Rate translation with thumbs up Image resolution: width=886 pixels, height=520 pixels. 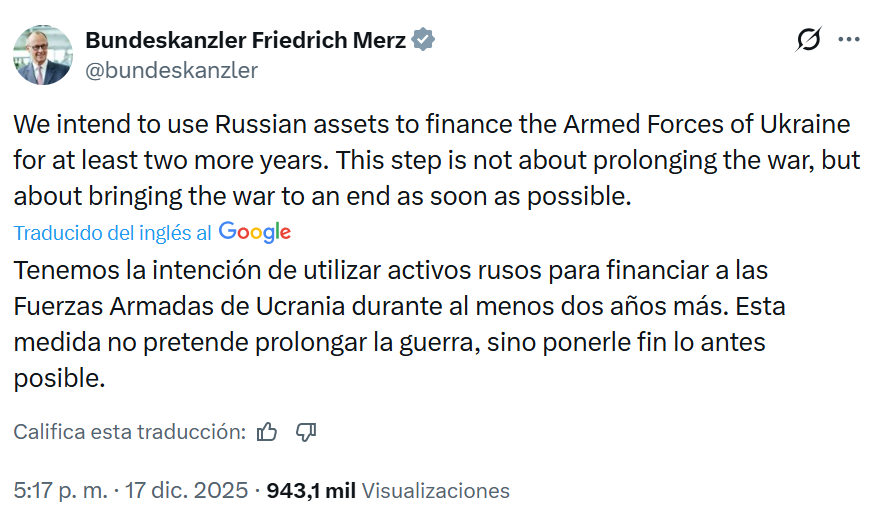pyautogui.click(x=267, y=432)
